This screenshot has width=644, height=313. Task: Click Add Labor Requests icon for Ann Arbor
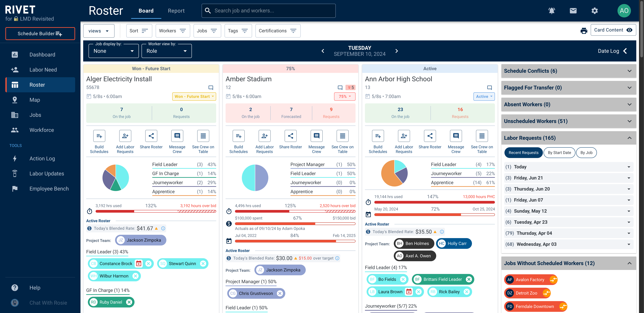tap(404, 136)
